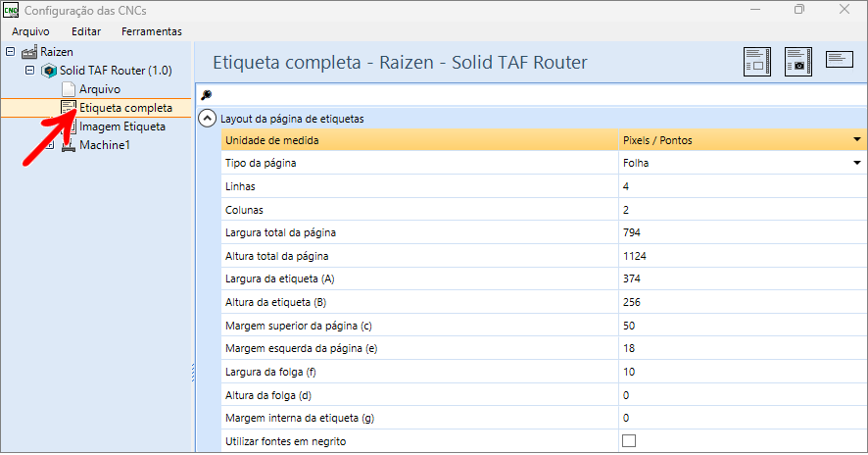This screenshot has height=455, width=868.
Task: Click the Linhas property label
Action: [240, 186]
